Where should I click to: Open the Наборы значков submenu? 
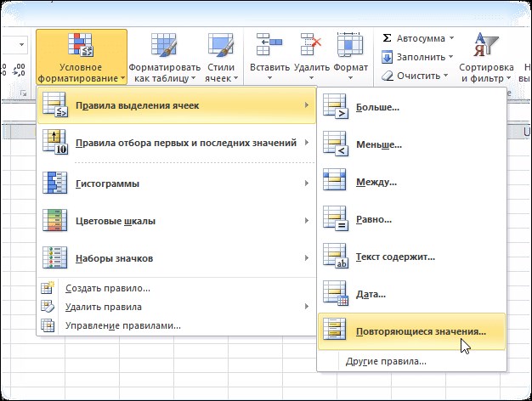click(x=177, y=258)
